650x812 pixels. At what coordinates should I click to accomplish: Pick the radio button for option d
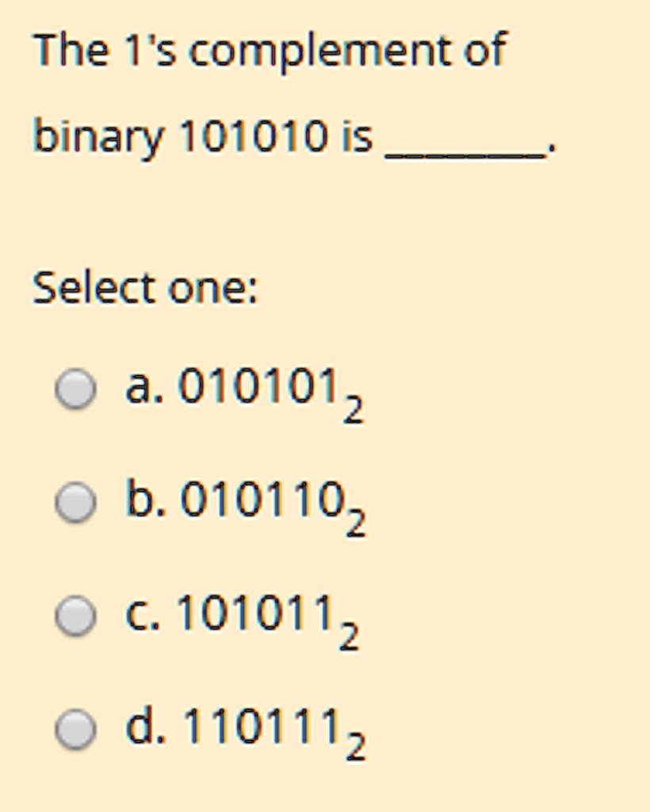pyautogui.click(x=76, y=730)
